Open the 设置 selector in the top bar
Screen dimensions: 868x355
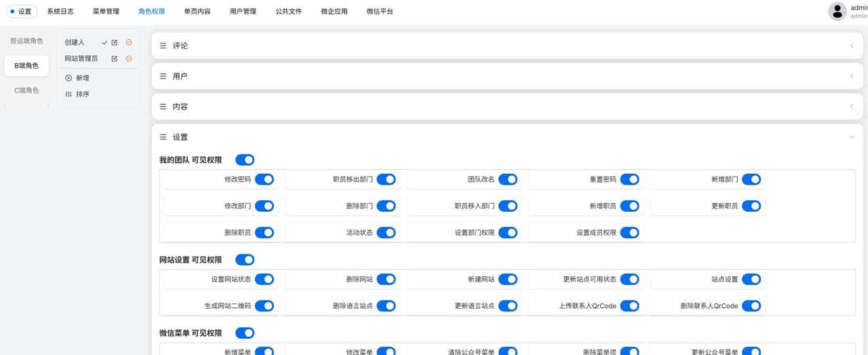pyautogui.click(x=21, y=12)
